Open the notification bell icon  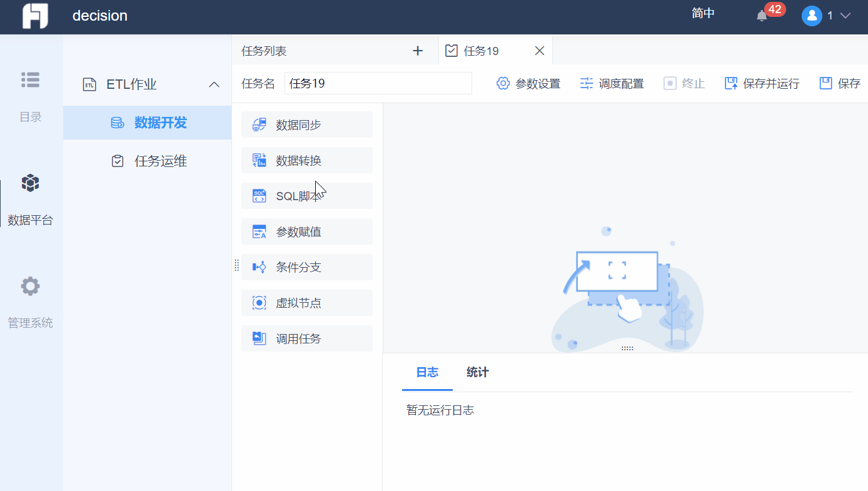(762, 16)
